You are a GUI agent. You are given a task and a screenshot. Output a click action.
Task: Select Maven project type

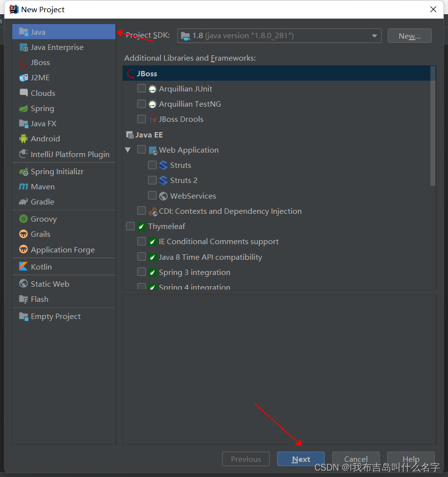64,186
